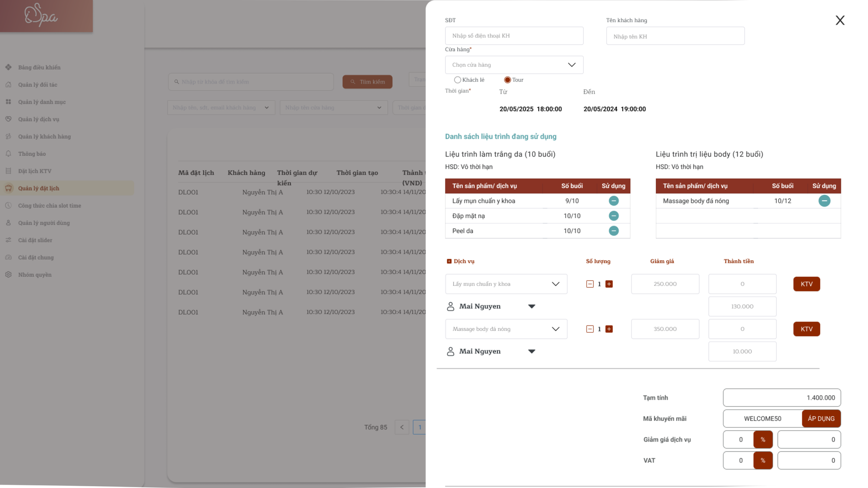The width and height of the screenshot is (868, 488).
Task: Click the Cài đặt chung icon in sidebar
Action: 8,257
